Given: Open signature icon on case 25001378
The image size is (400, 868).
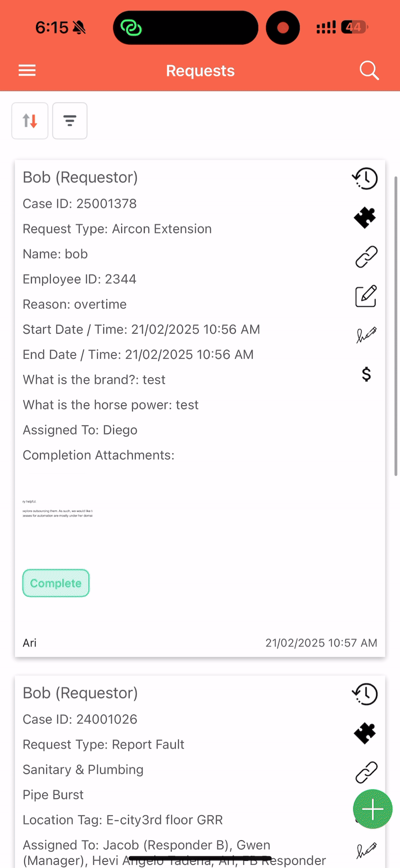Looking at the screenshot, I should pos(366,335).
